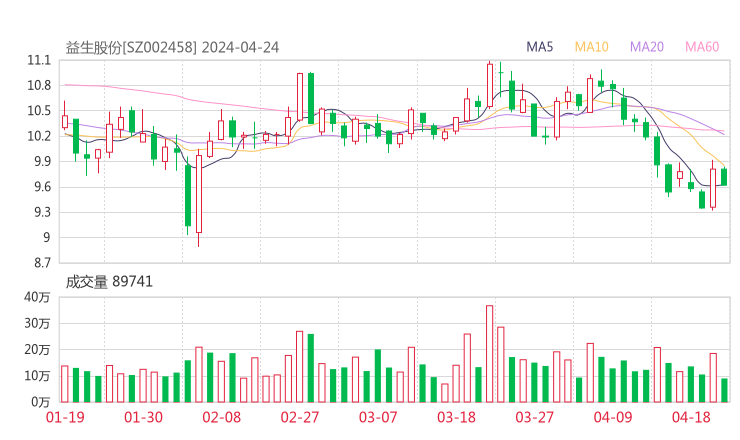This screenshot has height=440, width=740.
Task: Click the 01-30 date axis label
Action: tap(143, 417)
